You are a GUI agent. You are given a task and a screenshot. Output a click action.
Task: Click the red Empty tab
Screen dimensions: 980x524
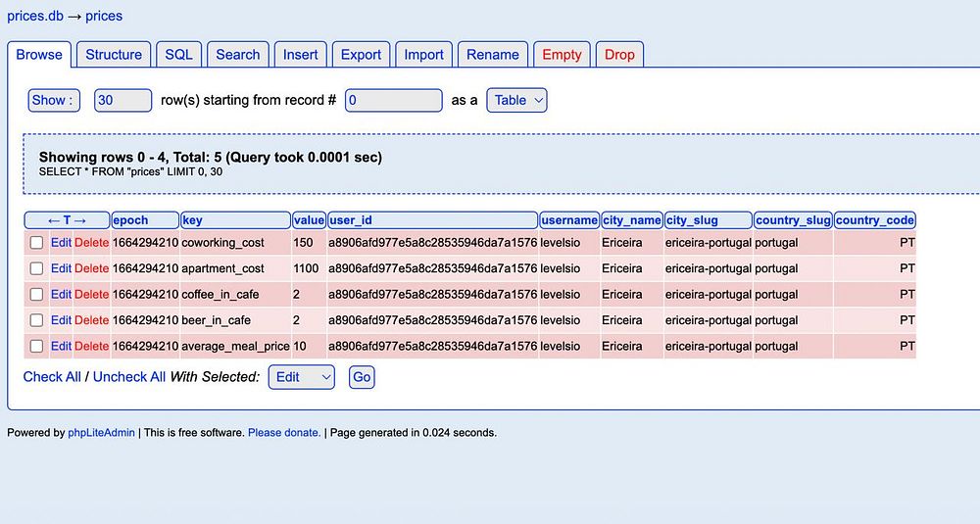tap(562, 55)
